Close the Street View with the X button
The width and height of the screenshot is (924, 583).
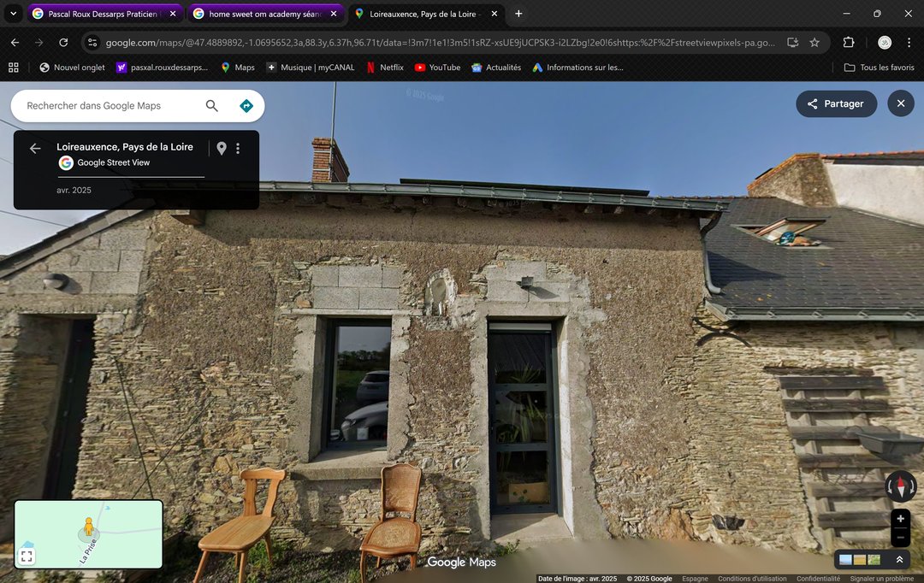(x=900, y=103)
